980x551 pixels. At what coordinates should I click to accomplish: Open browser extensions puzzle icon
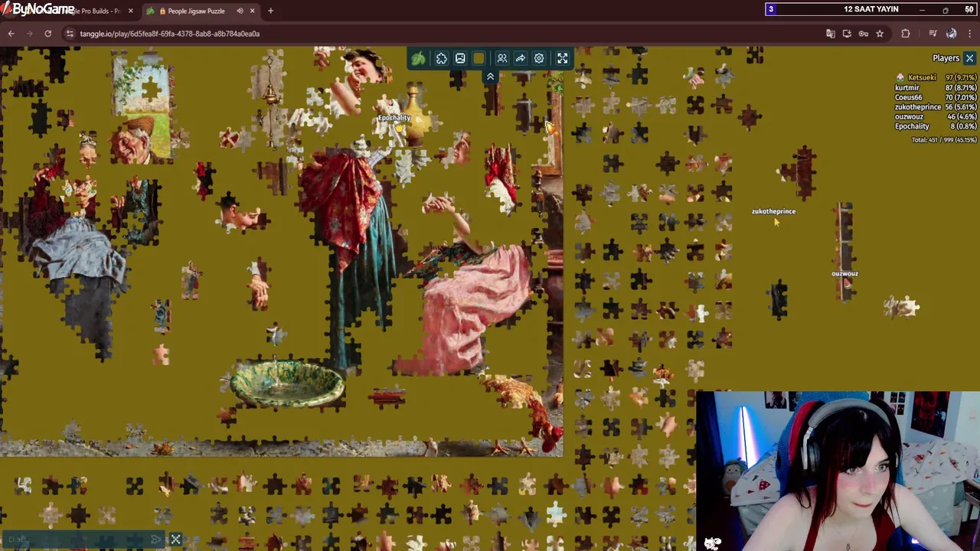(906, 34)
